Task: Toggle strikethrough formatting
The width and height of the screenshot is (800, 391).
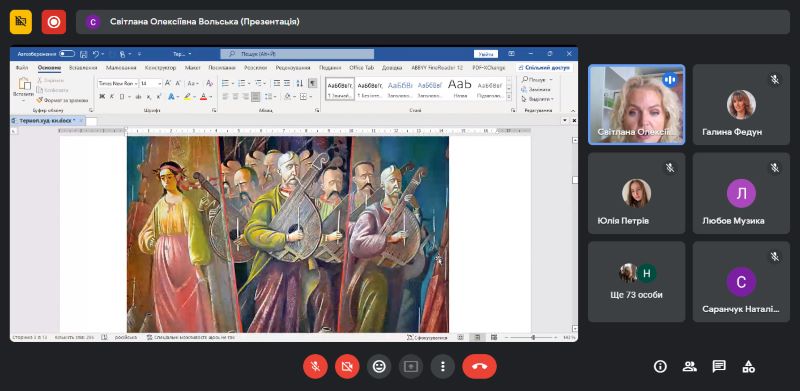Action: click(x=139, y=96)
